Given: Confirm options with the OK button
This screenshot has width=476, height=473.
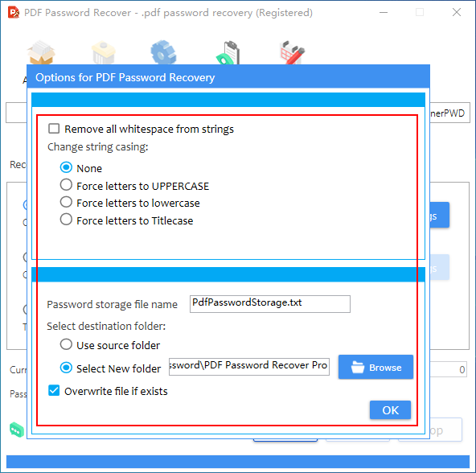Looking at the screenshot, I should click(x=390, y=410).
